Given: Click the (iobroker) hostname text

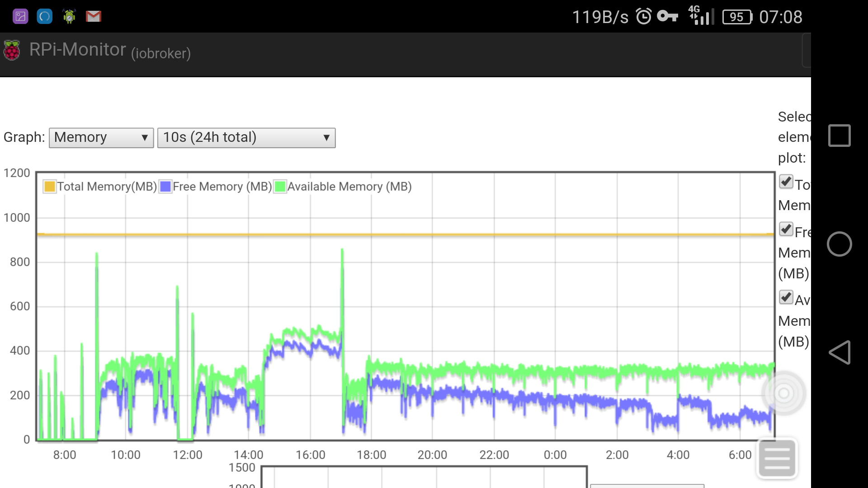Looking at the screenshot, I should (161, 53).
